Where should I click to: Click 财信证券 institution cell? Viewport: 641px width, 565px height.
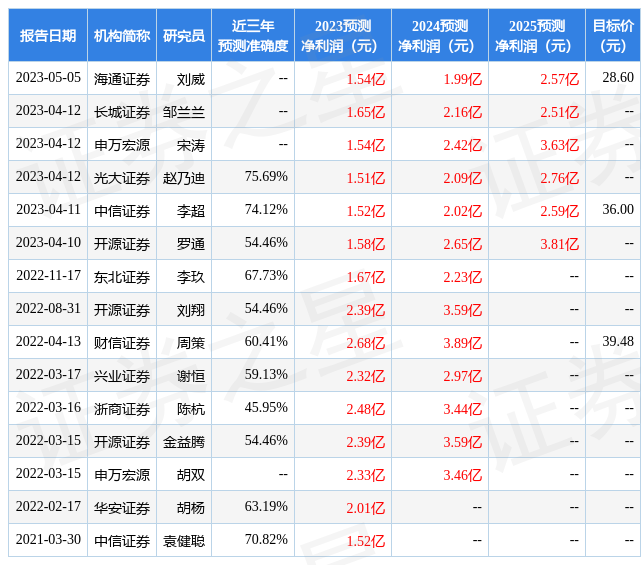point(122,343)
